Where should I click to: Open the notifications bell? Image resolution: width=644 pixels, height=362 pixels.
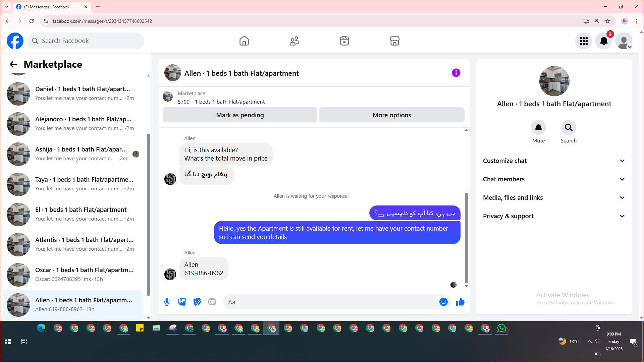click(x=603, y=41)
